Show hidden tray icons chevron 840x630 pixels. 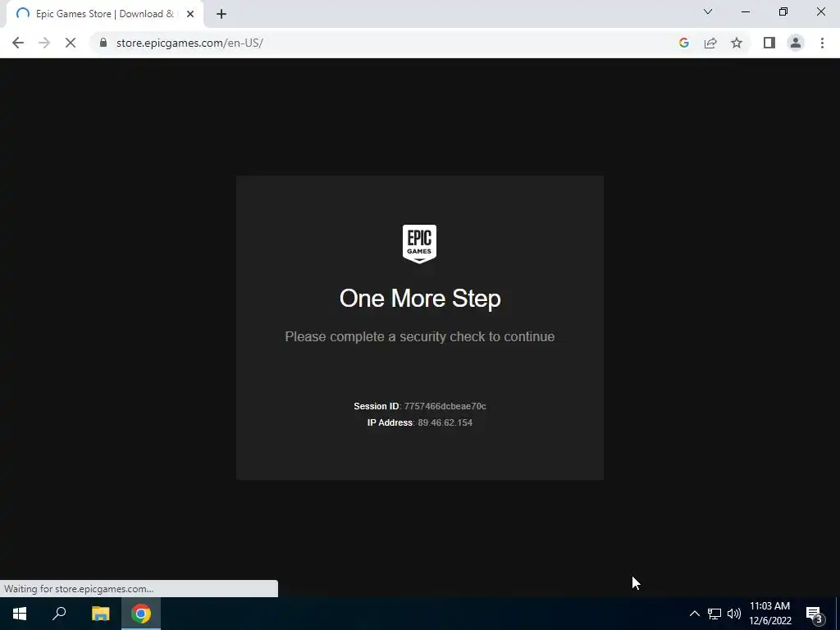click(x=694, y=614)
